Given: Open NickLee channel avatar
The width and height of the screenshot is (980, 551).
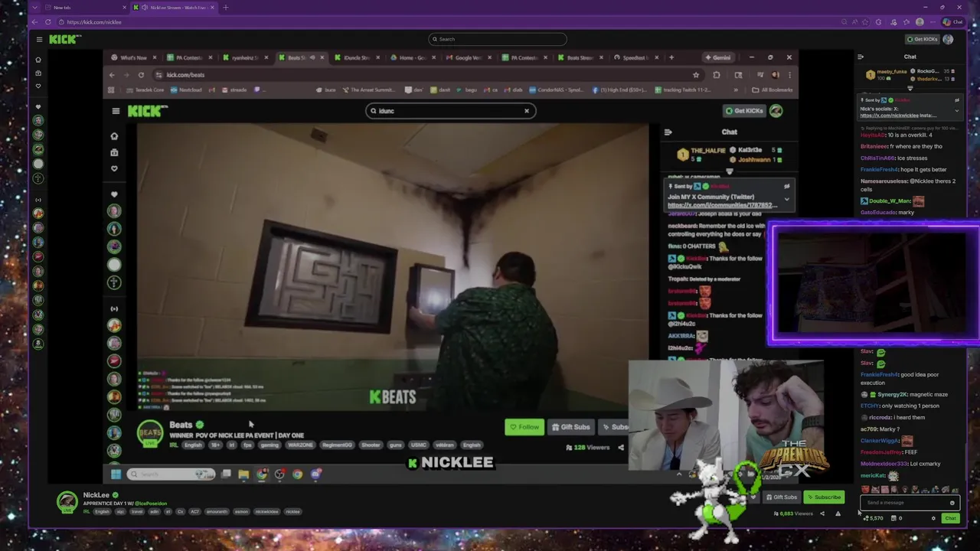Looking at the screenshot, I should point(67,502).
